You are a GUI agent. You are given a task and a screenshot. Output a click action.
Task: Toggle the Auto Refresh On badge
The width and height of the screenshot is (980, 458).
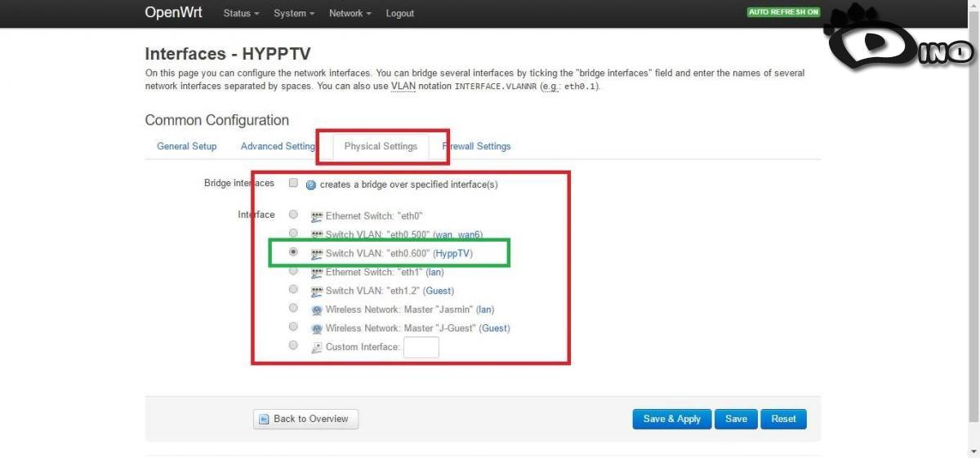click(x=783, y=12)
